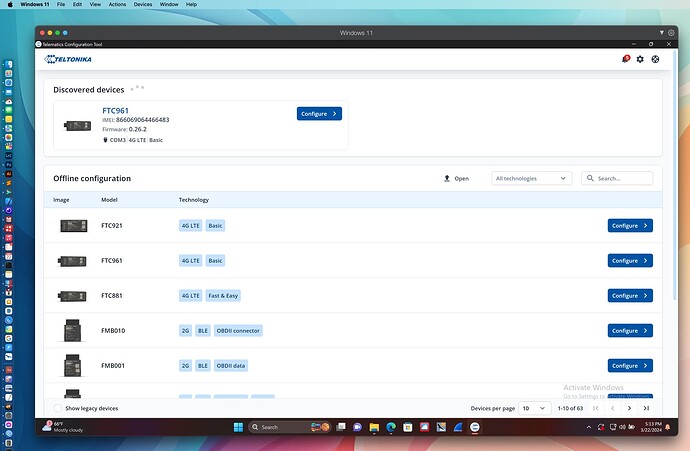
Task: Launch Microsoft Edge from the taskbar
Action: (x=391, y=427)
